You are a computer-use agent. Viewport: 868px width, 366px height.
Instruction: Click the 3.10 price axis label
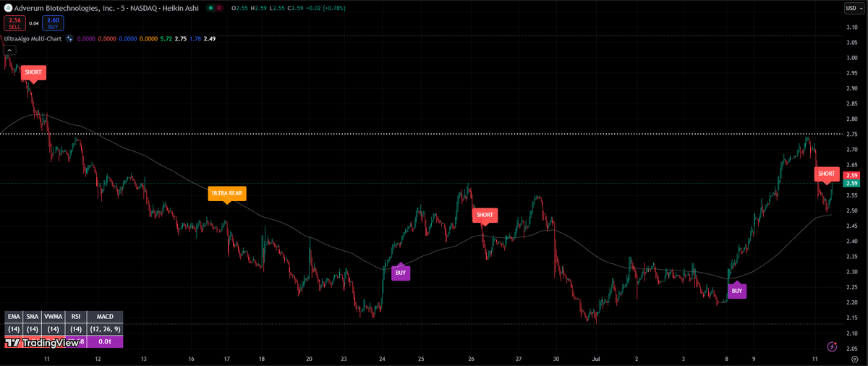(851, 27)
